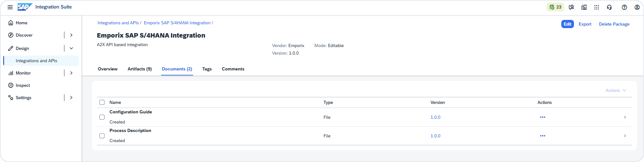Open three-dot actions for Configuration Guide

tap(543, 117)
